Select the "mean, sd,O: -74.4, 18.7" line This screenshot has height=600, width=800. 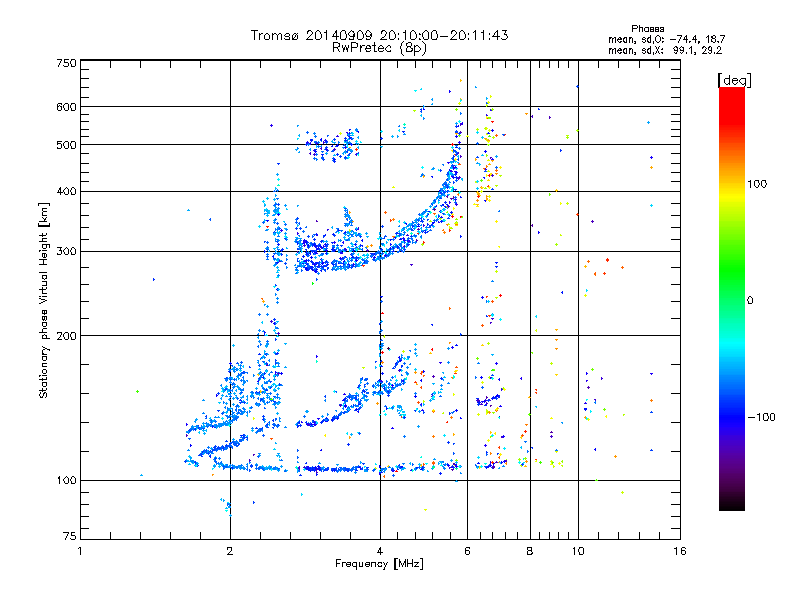click(666, 39)
